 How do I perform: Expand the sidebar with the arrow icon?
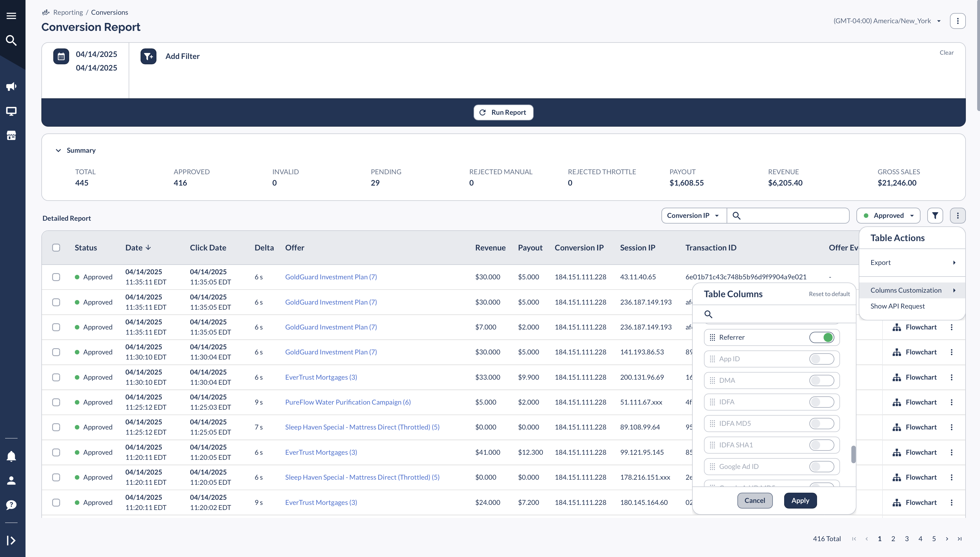pos(12,540)
